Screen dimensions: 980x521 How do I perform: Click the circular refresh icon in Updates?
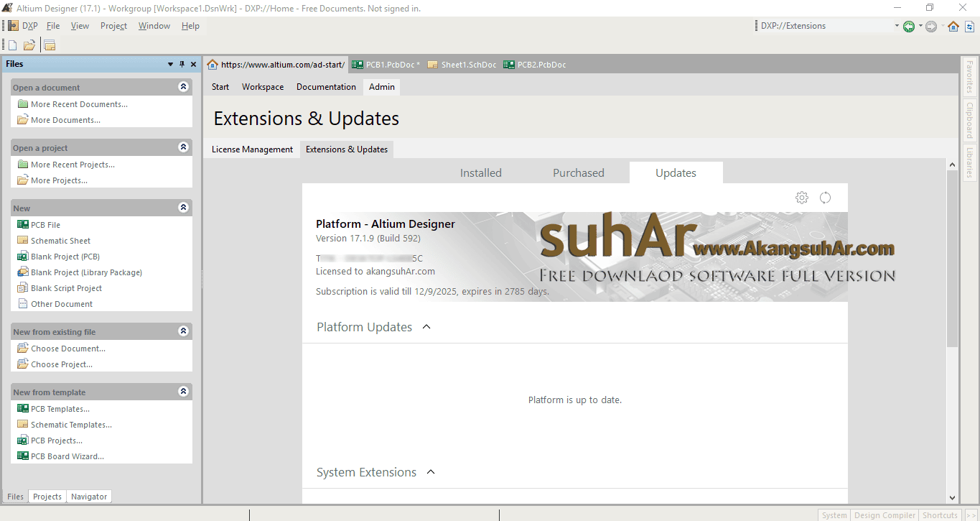coord(826,198)
